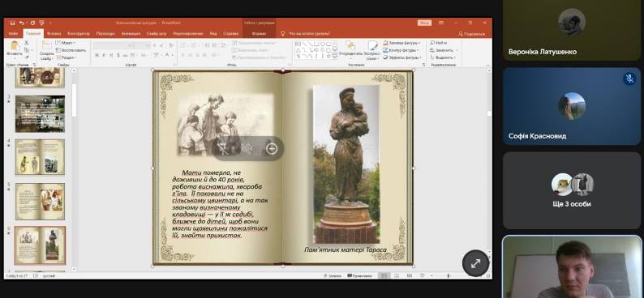Click the font color (A) icon
This screenshot has height=298, width=644.
[x=167, y=55]
